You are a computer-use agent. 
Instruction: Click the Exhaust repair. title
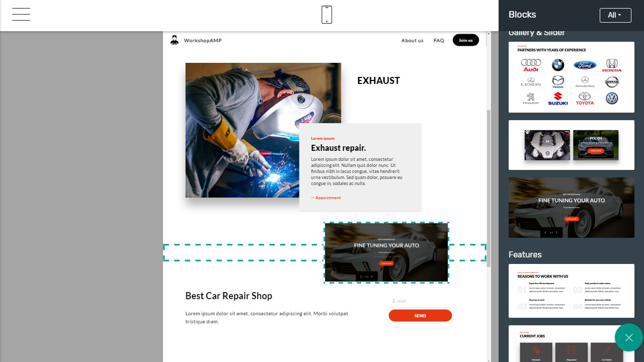tap(338, 148)
